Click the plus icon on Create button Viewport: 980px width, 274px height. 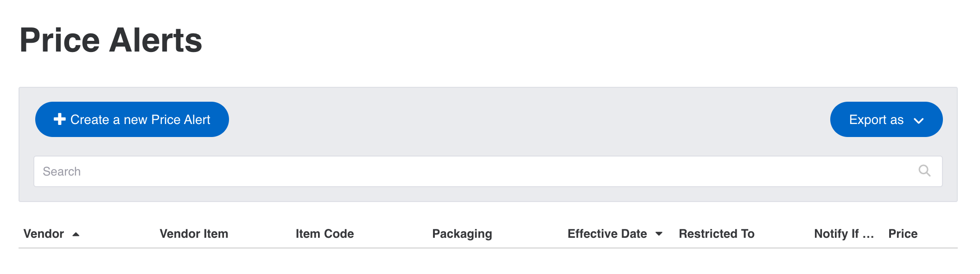tap(59, 119)
